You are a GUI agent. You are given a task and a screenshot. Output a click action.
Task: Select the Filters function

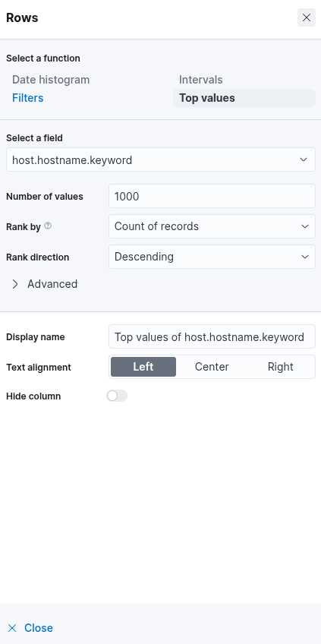[x=28, y=98]
